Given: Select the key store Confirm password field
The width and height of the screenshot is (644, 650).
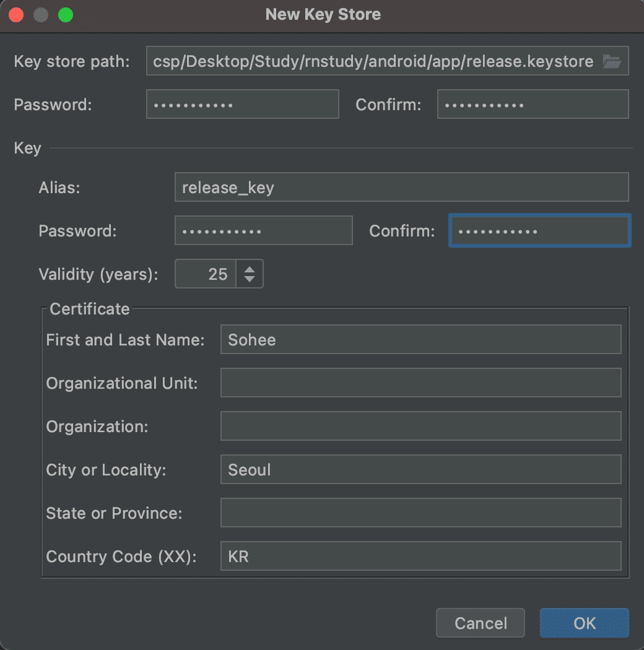Looking at the screenshot, I should pyautogui.click(x=533, y=105).
